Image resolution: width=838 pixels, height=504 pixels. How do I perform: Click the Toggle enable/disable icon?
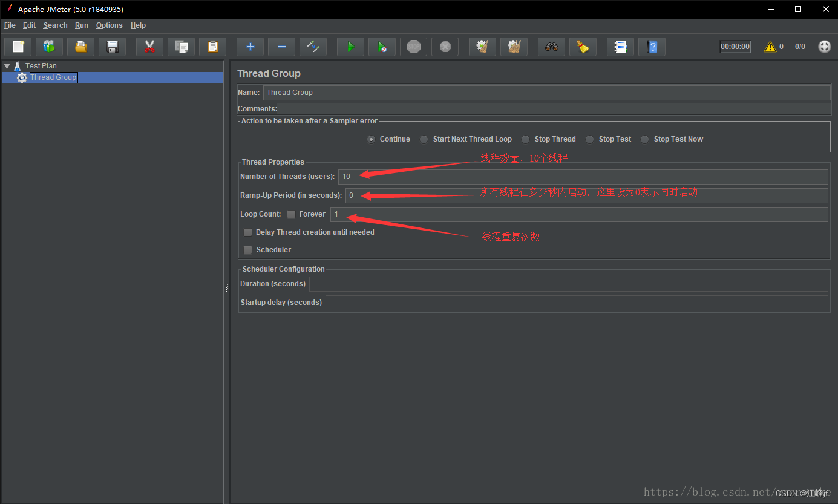click(x=313, y=47)
